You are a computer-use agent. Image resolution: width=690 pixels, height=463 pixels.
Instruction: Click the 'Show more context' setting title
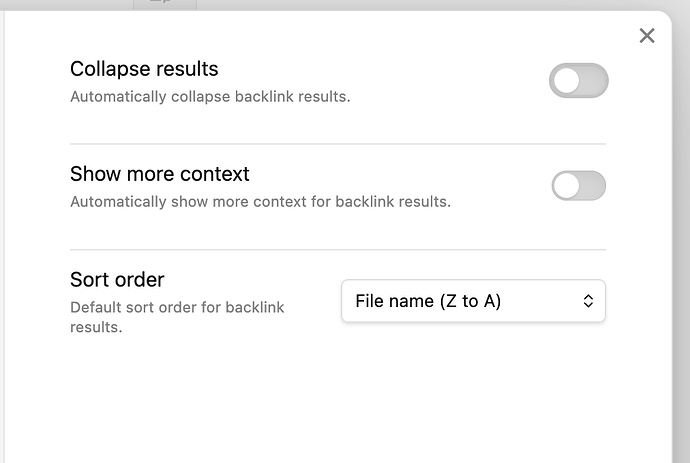click(160, 174)
